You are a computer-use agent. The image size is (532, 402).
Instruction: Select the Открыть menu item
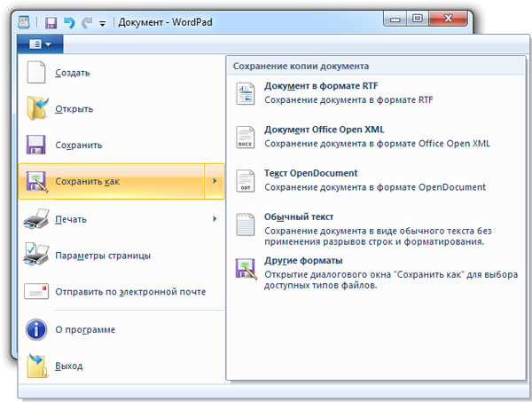[121, 109]
